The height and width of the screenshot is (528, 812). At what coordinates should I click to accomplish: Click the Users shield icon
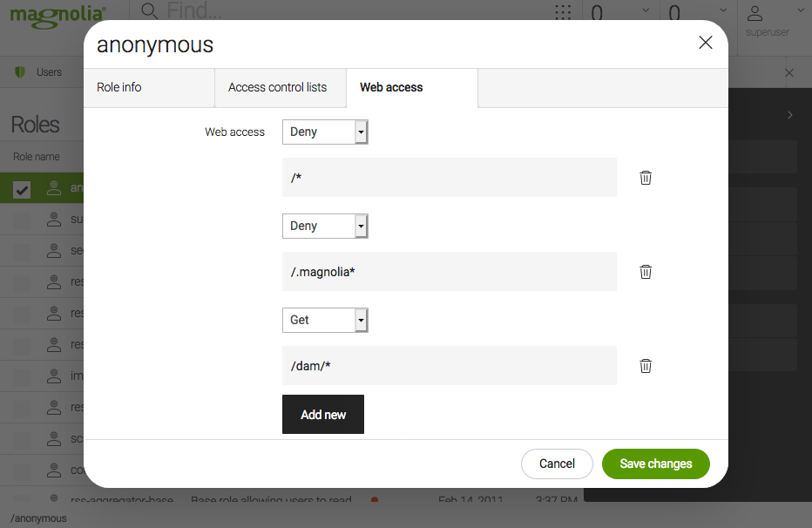20,72
